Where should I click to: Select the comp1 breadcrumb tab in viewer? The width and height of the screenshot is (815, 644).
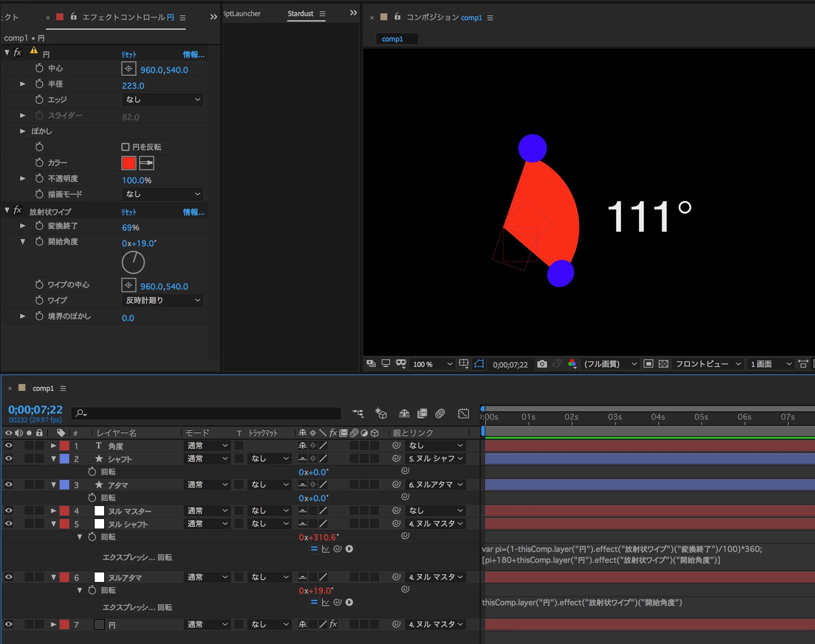point(392,39)
